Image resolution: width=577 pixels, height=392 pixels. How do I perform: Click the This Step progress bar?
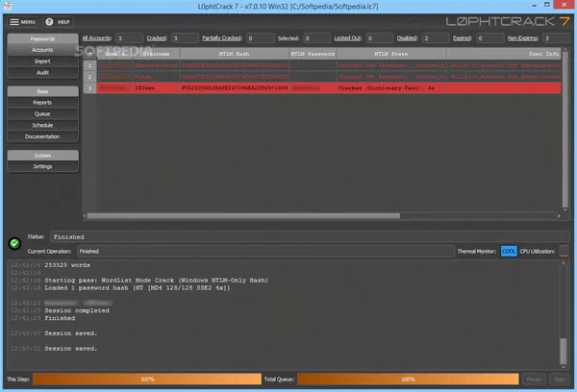[x=147, y=380]
